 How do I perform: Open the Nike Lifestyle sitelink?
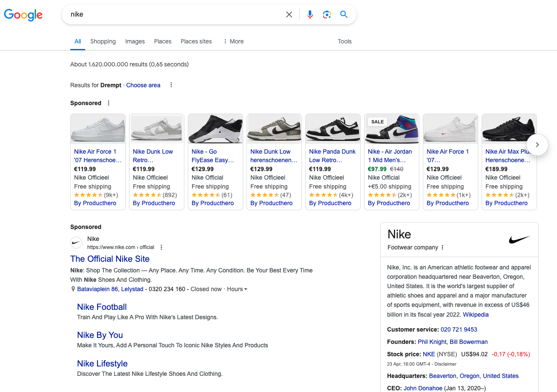(102, 363)
